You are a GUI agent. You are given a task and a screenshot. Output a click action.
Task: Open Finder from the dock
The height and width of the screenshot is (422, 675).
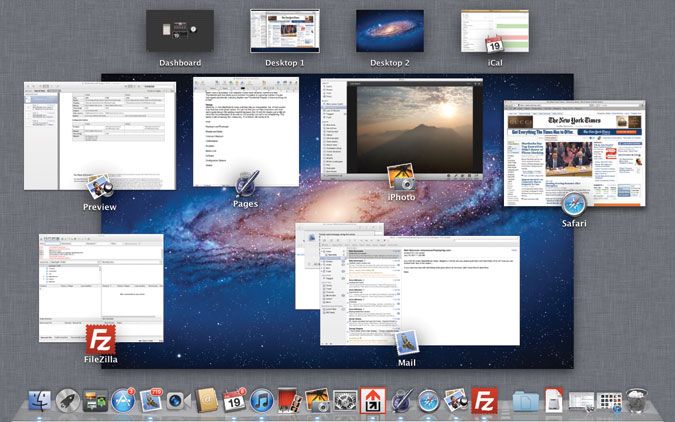(x=41, y=402)
